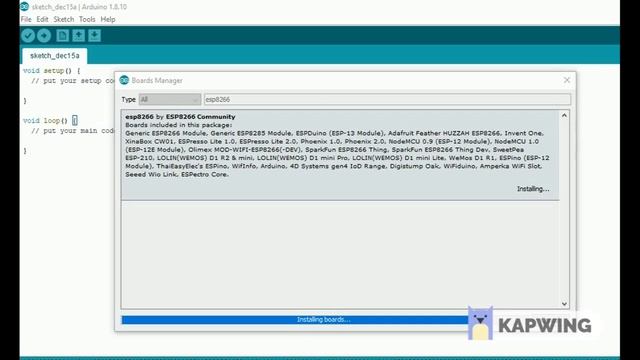Viewport: 640px width, 360px height.
Task: Open a sketch with up-arrow toolbar icon
Action: click(x=78, y=36)
